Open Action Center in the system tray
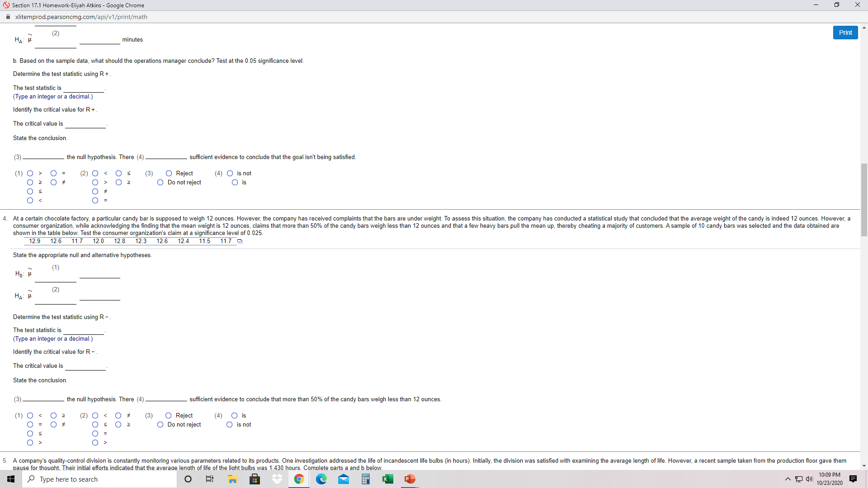 pos(853,479)
